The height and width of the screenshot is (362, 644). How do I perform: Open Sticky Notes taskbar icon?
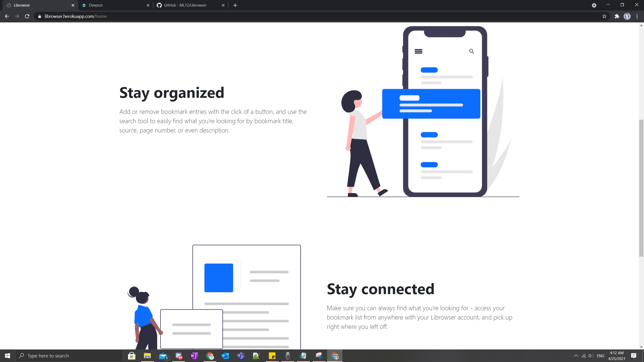(272, 356)
